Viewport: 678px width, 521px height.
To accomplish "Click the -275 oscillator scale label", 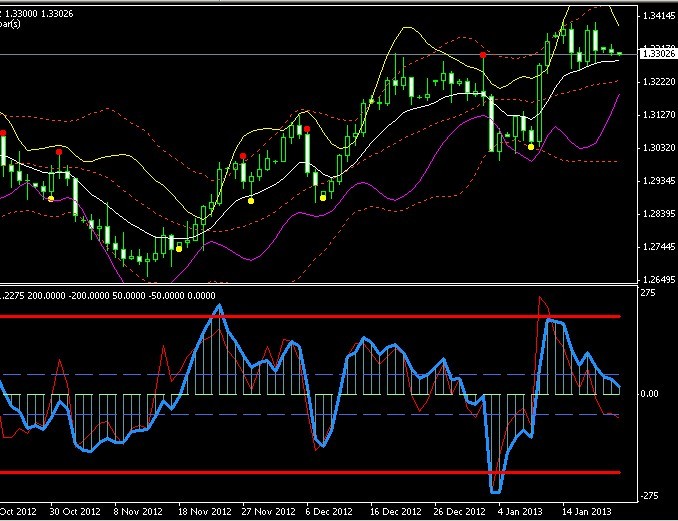I will tap(649, 496).
